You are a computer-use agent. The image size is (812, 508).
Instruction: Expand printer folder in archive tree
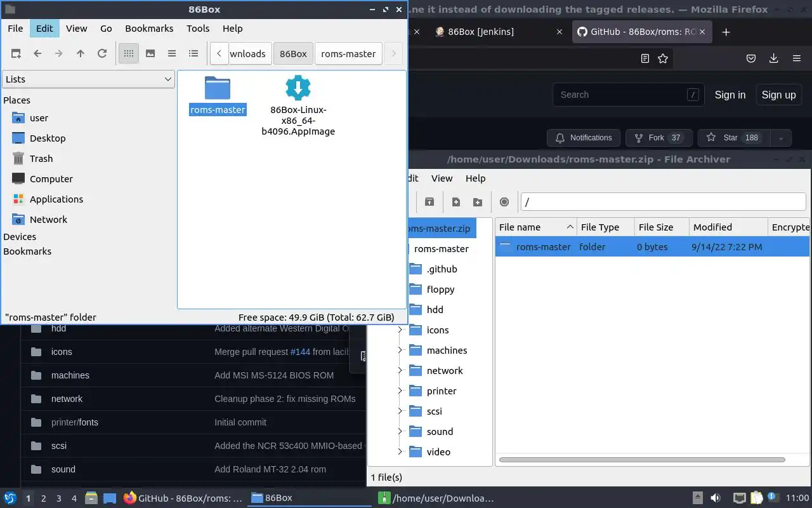(x=400, y=391)
